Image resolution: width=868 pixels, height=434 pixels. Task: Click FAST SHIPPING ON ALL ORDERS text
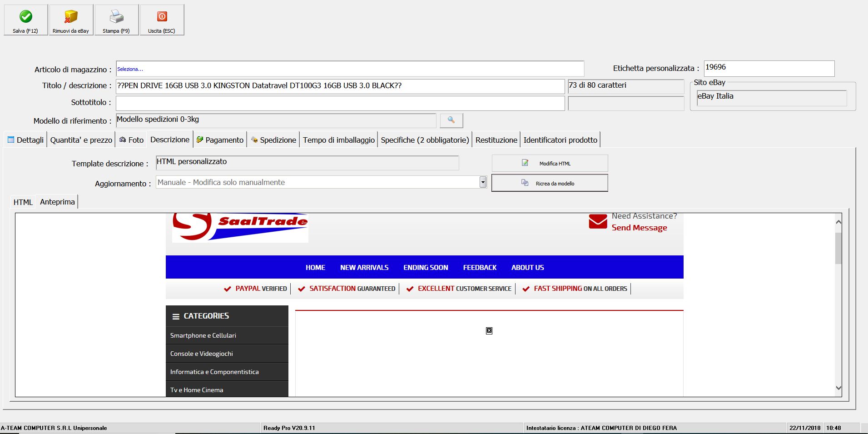tap(580, 289)
